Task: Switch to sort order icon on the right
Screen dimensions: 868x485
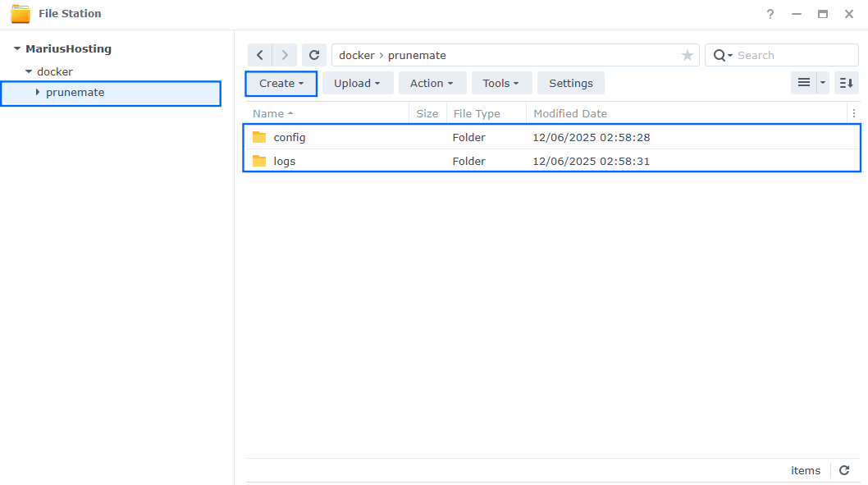Action: tap(846, 83)
